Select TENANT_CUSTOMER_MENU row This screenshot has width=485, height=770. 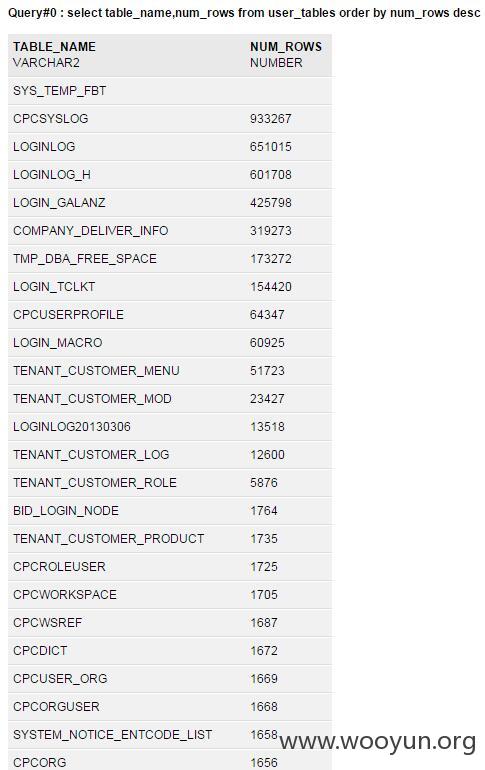[170, 370]
